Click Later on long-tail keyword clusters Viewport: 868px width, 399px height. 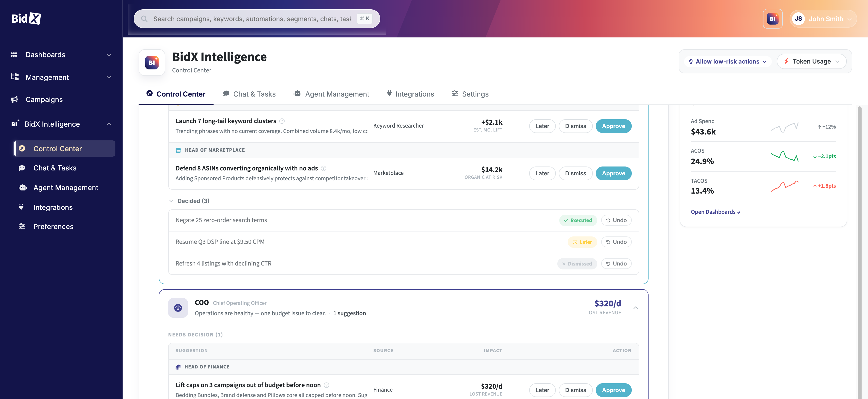[542, 126]
